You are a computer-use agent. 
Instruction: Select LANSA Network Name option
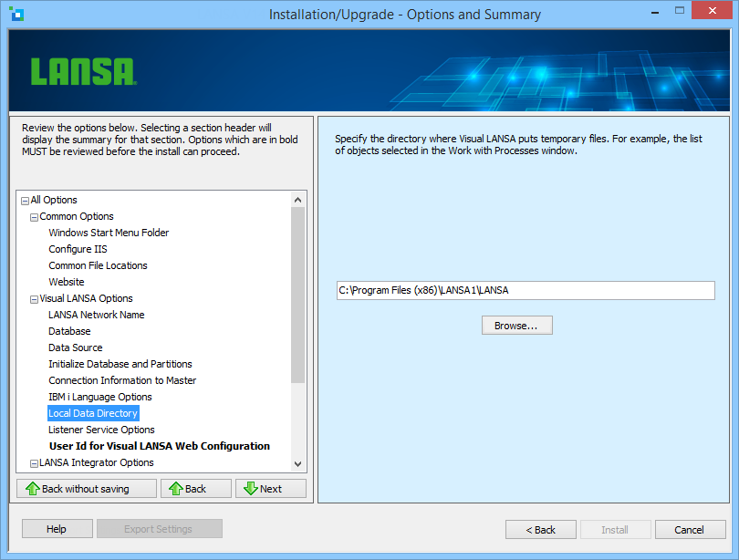tap(96, 315)
